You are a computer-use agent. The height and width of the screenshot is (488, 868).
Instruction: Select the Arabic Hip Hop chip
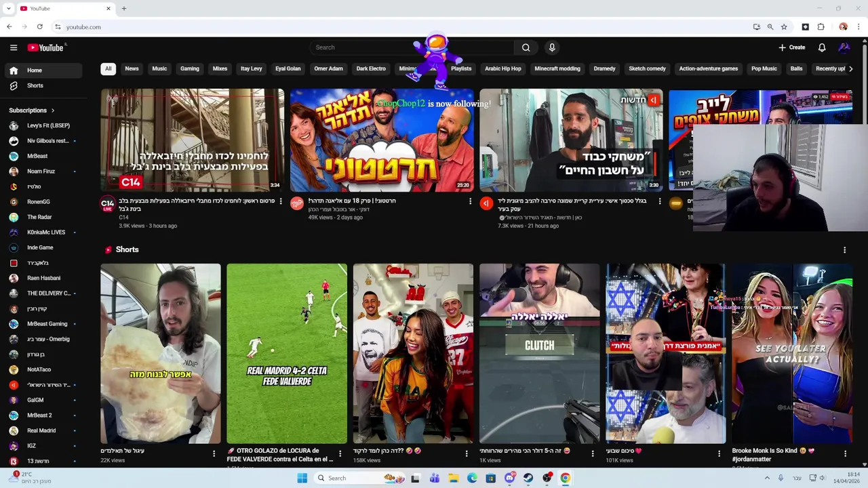[503, 68]
